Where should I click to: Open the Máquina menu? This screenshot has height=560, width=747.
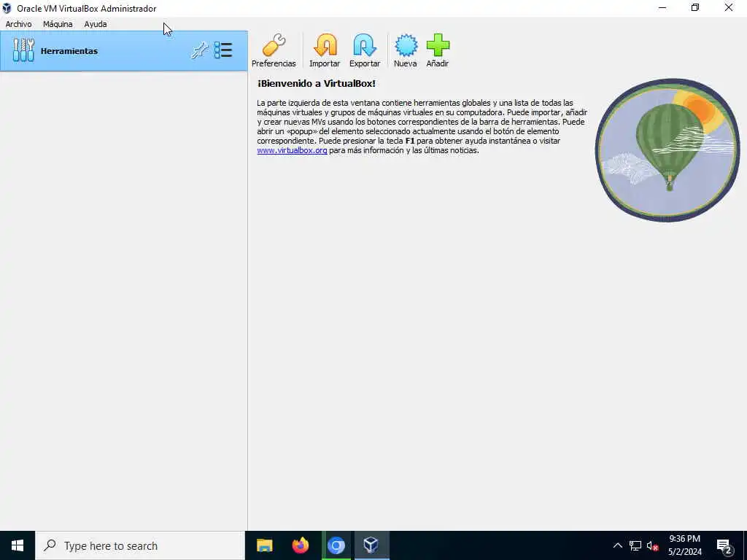click(x=58, y=24)
